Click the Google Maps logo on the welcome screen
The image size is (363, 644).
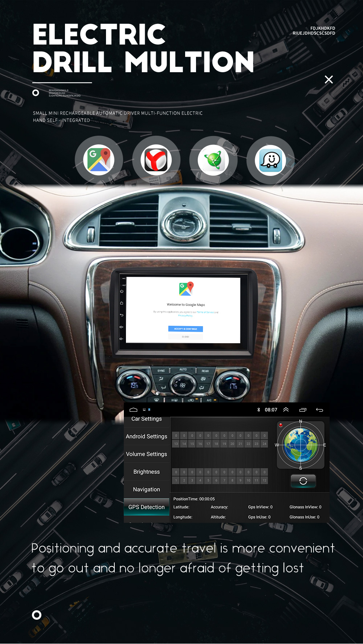tap(186, 289)
